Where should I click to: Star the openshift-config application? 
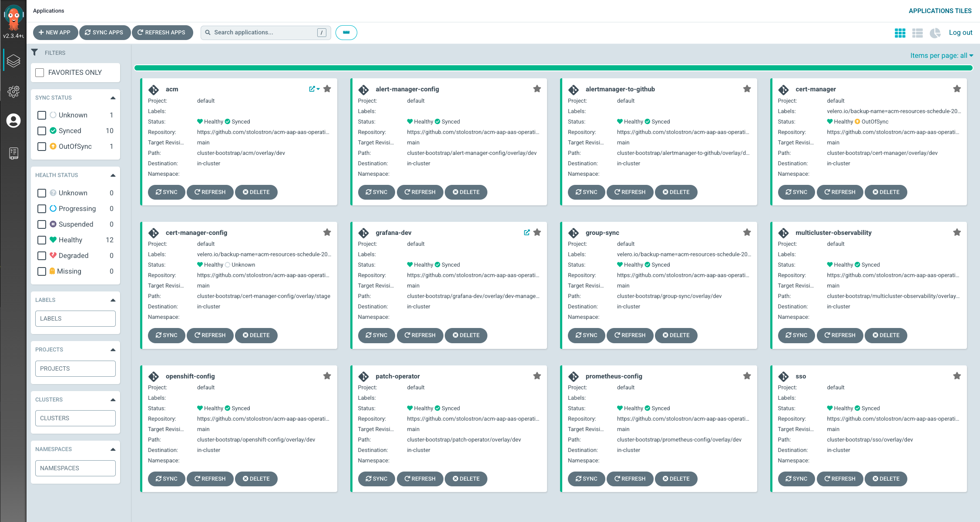pyautogui.click(x=327, y=376)
